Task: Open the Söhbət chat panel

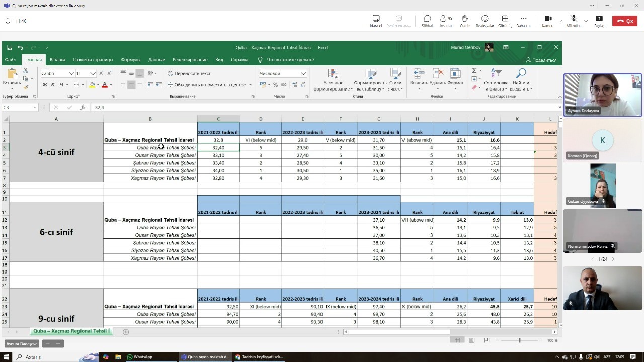Action: tap(427, 21)
